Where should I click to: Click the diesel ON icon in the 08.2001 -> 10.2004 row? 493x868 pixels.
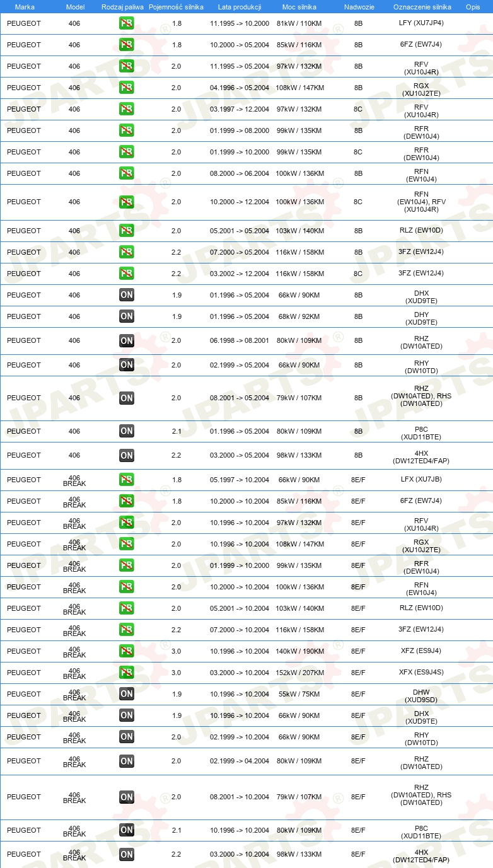126,797
